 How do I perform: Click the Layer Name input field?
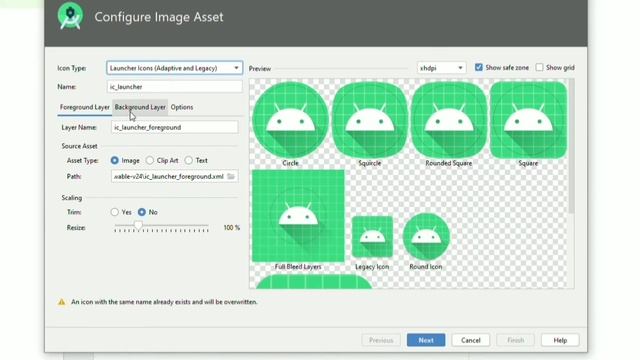coord(175,127)
